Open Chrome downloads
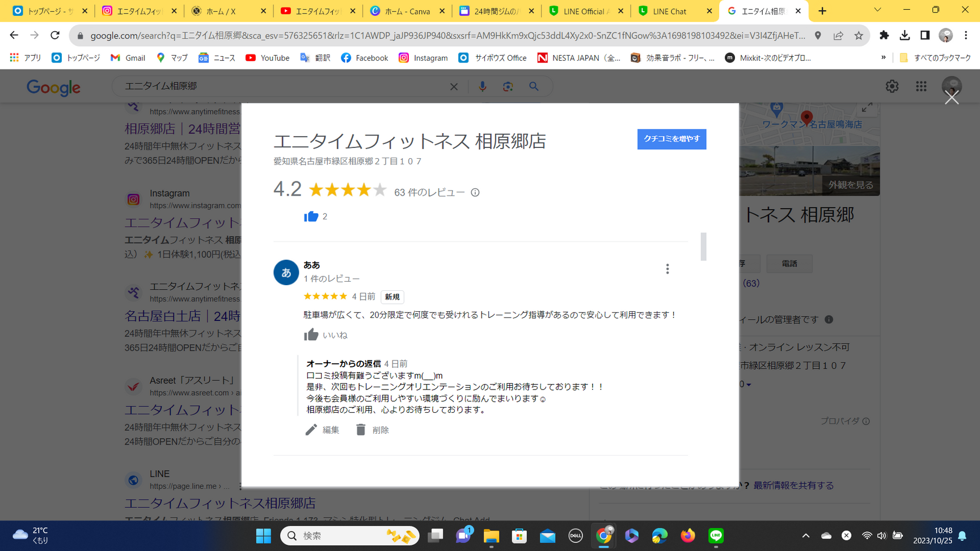 coord(905,35)
